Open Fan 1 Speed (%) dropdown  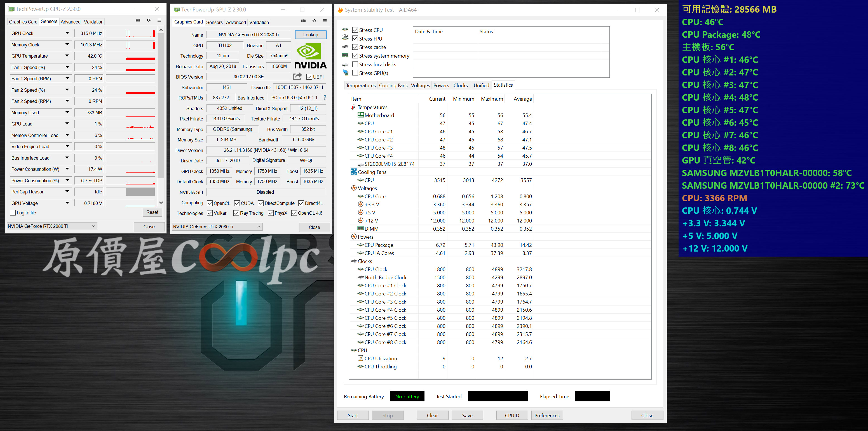click(67, 67)
